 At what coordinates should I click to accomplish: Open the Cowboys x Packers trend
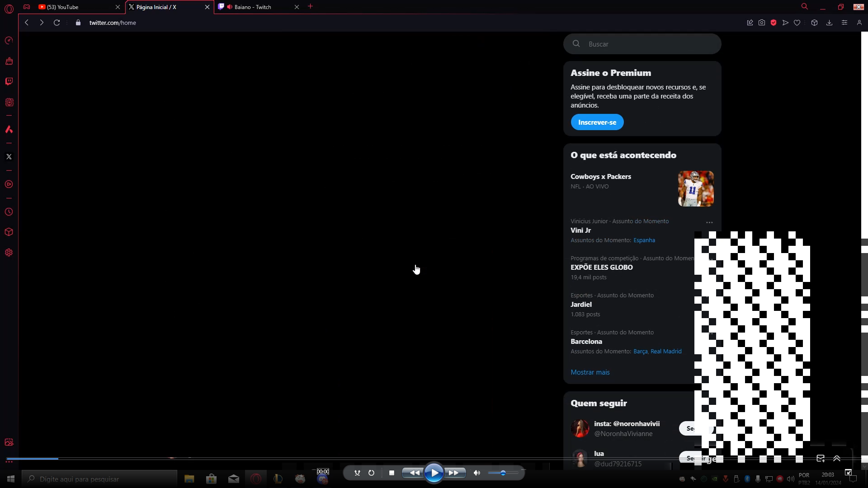(x=601, y=177)
